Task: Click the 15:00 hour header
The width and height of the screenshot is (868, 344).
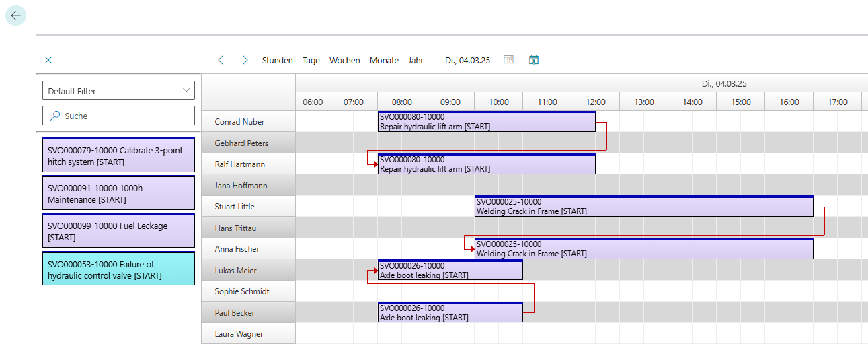Action: 741,102
